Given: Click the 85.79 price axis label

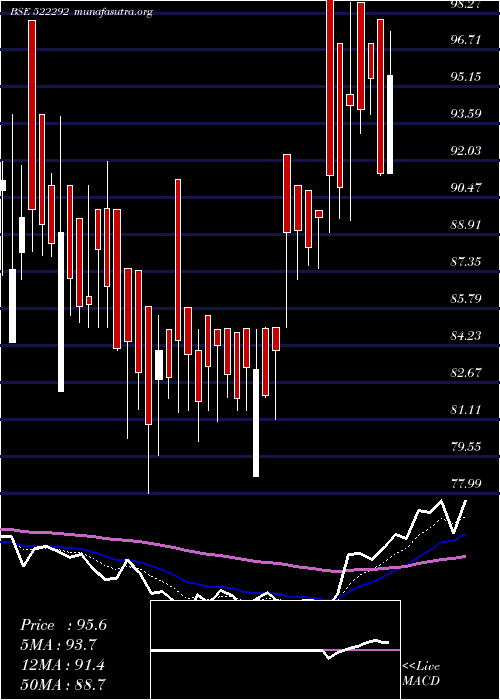Looking at the screenshot, I should tap(466, 299).
